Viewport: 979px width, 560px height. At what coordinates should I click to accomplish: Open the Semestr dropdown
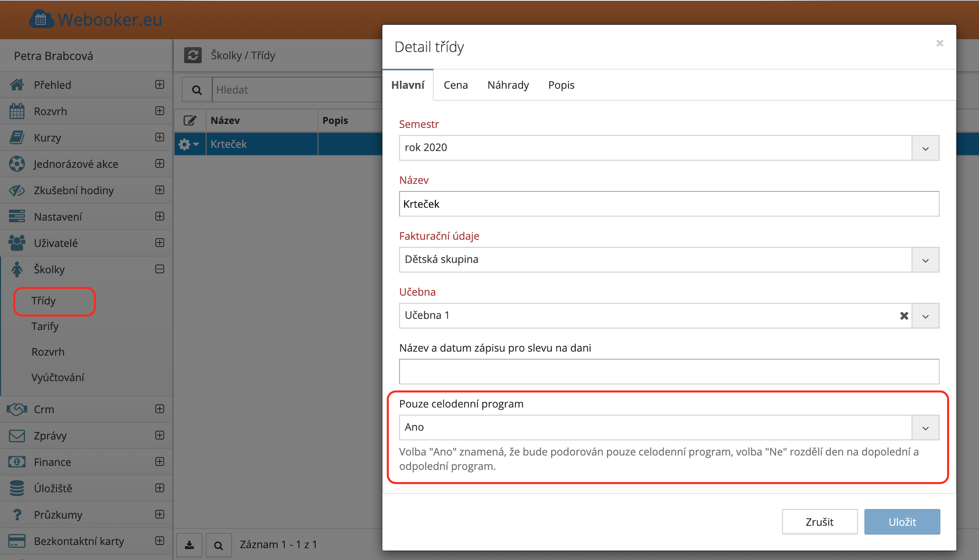(925, 148)
